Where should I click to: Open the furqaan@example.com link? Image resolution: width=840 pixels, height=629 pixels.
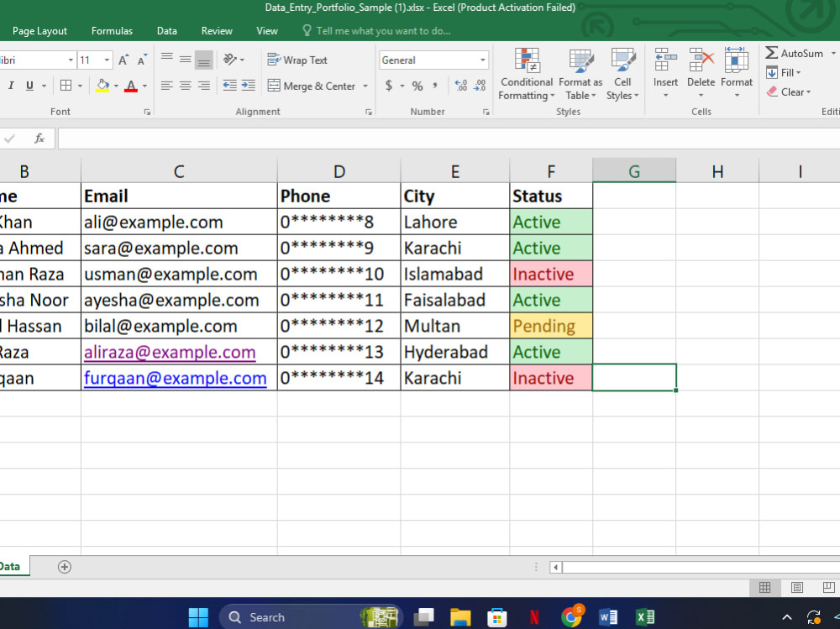176,378
